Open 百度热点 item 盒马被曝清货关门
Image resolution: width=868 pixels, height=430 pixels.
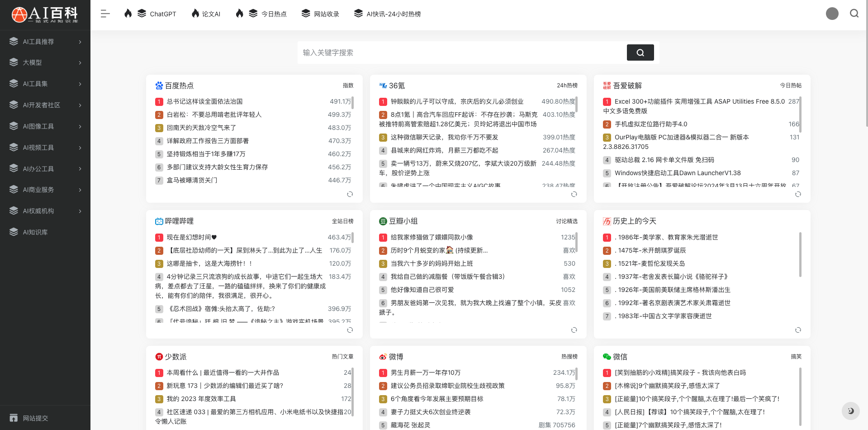point(192,180)
